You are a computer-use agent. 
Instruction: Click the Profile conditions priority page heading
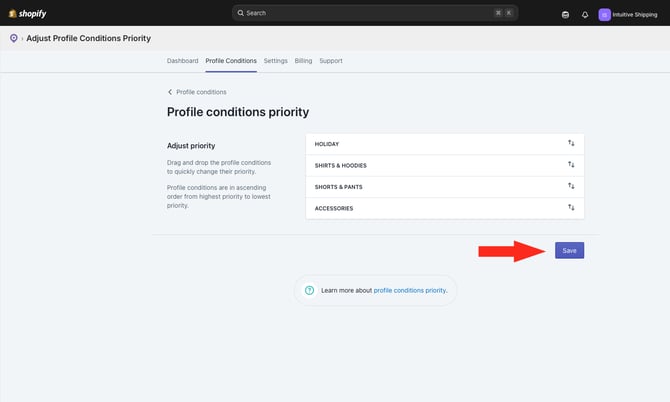tap(238, 112)
